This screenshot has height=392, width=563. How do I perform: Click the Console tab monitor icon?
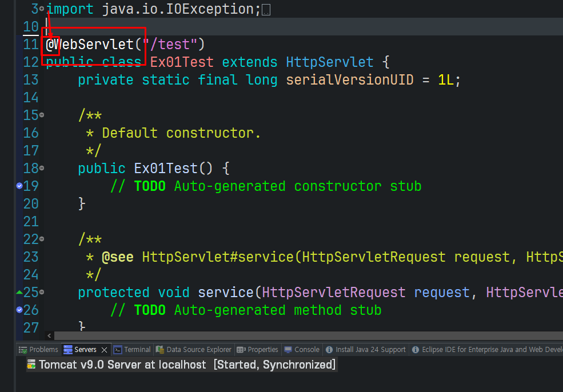288,350
